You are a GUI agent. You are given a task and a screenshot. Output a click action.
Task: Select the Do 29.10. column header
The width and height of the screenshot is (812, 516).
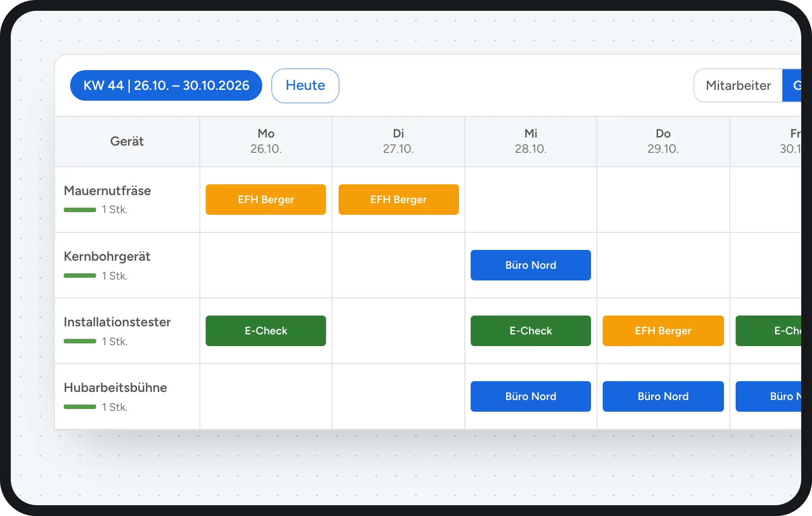(x=663, y=142)
